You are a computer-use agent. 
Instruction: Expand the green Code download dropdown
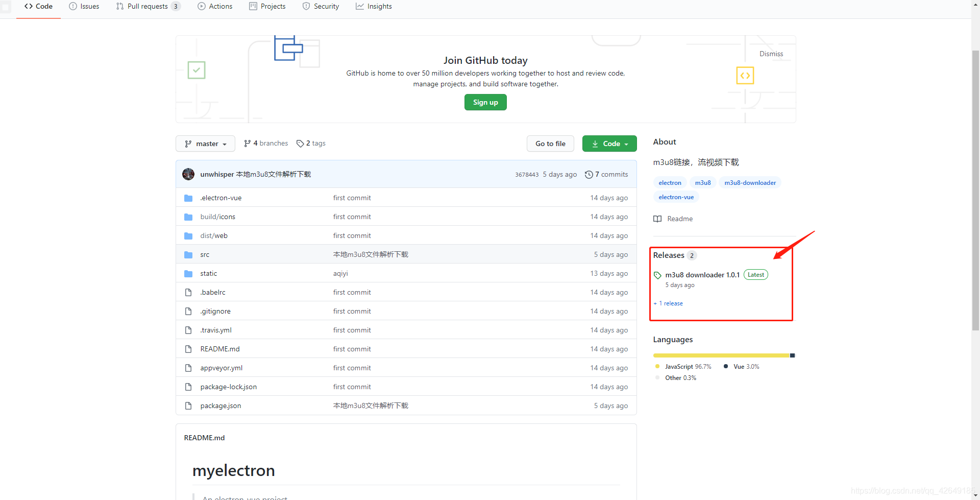pos(609,144)
